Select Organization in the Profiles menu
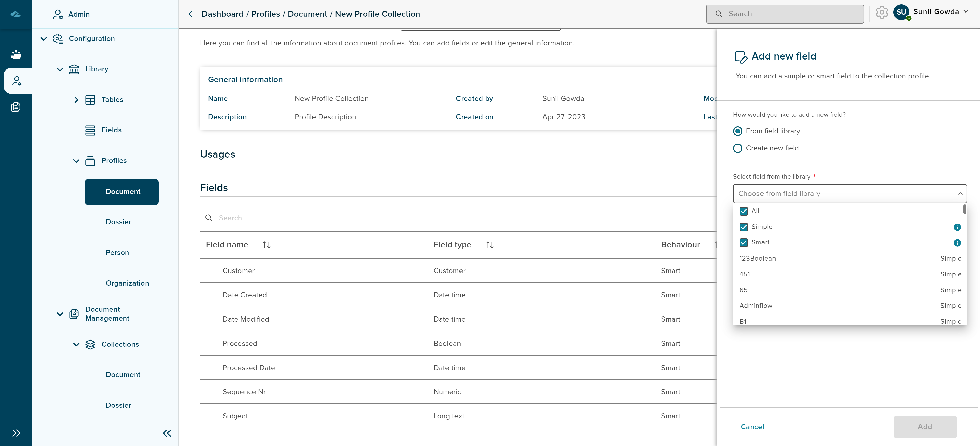Viewport: 980px width, 446px height. click(127, 283)
